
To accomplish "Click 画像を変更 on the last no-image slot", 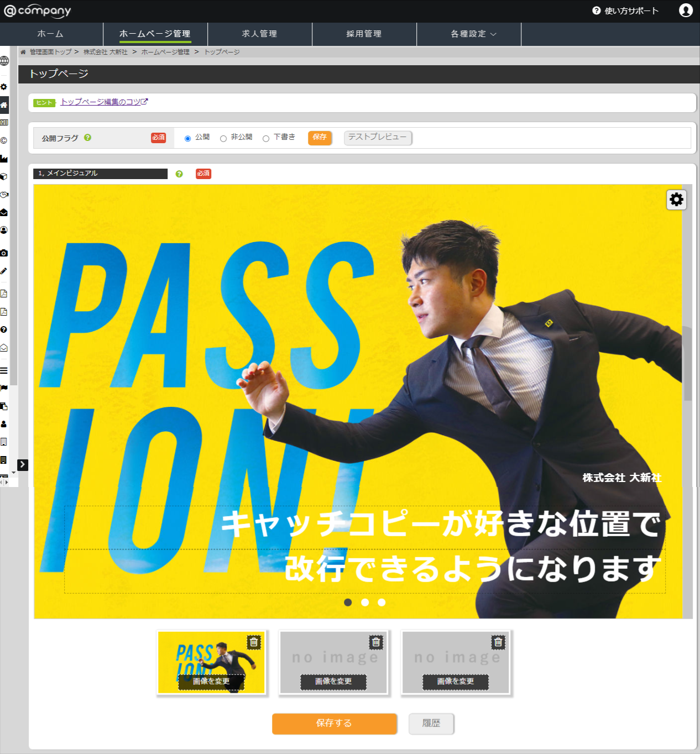I will (456, 682).
